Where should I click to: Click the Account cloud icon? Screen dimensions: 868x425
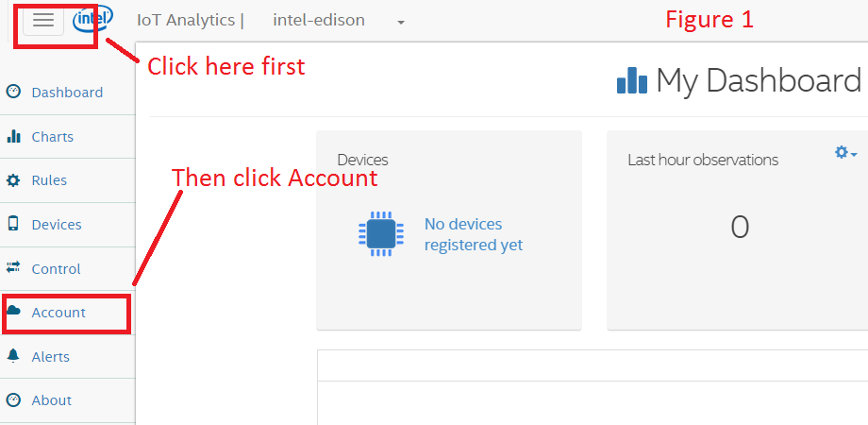pyautogui.click(x=13, y=311)
